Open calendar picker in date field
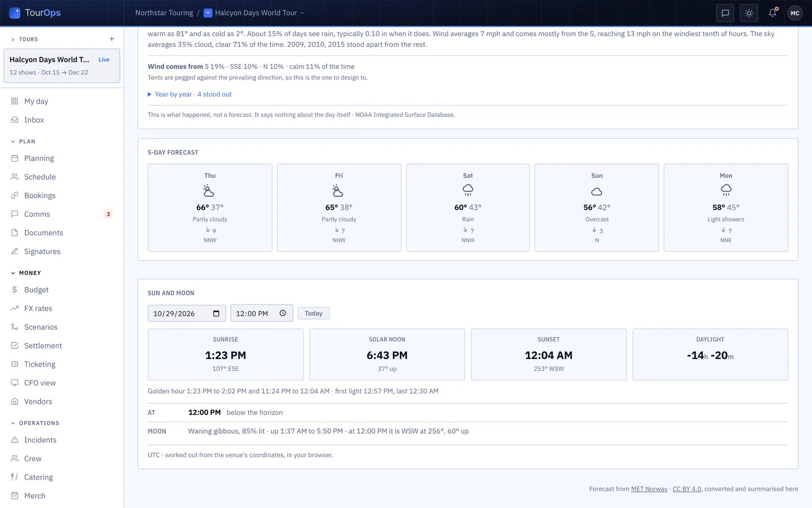Viewport: 812px width, 508px height. tap(216, 313)
